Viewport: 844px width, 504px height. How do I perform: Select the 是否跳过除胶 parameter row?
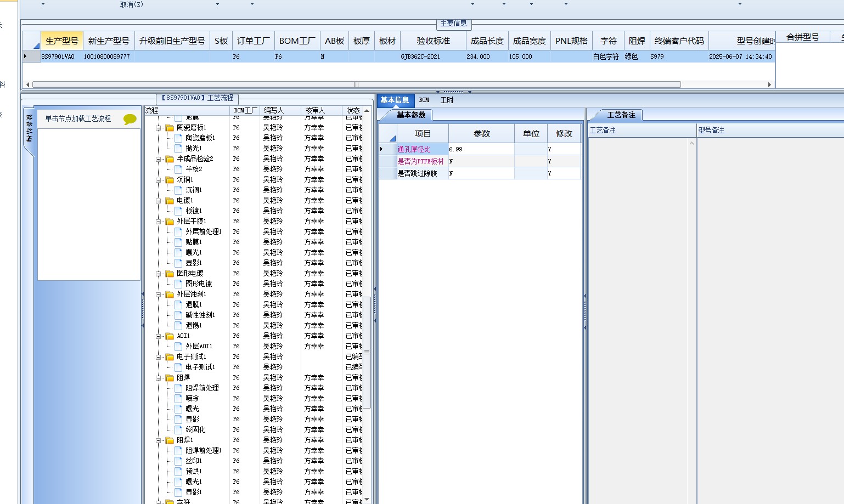(480, 173)
